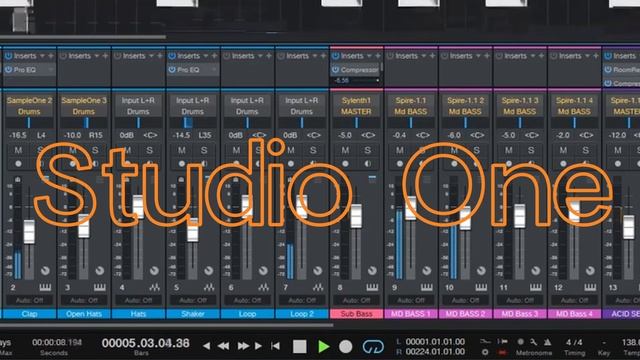Open the Pro EQ insert on Shaker

point(193,70)
